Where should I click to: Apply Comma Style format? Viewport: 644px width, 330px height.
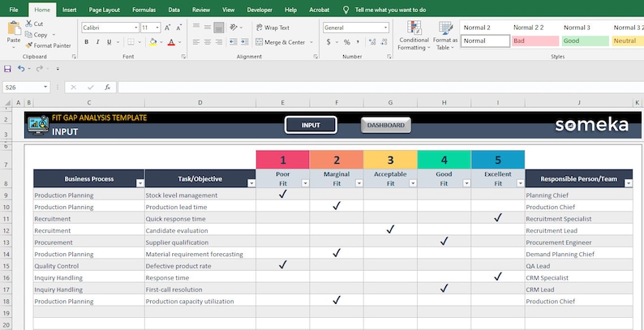coord(358,42)
